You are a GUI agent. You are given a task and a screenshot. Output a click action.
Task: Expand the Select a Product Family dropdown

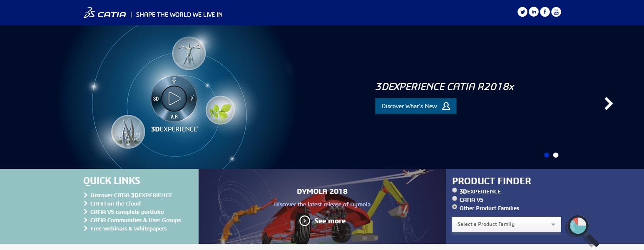[x=507, y=224]
